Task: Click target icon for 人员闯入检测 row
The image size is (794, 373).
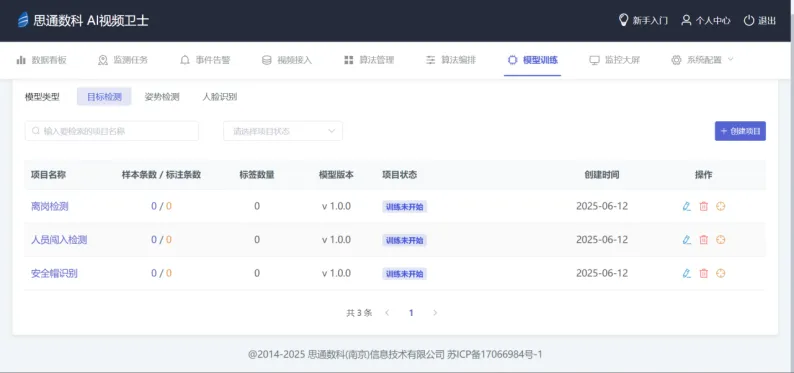Action: (x=721, y=240)
